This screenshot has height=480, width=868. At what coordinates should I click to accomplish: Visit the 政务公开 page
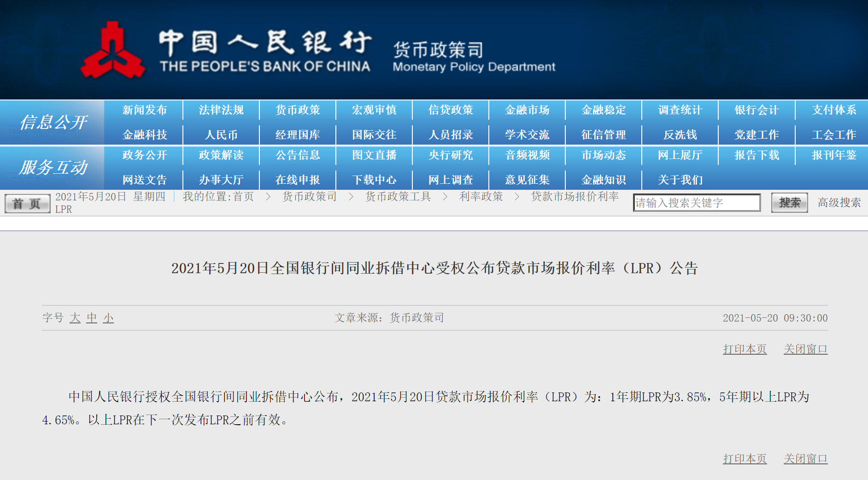tap(145, 155)
